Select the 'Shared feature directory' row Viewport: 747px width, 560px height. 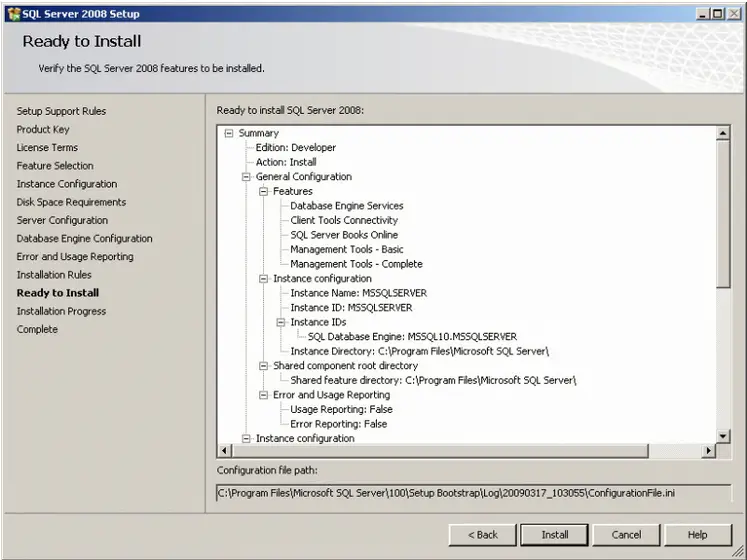[433, 380]
